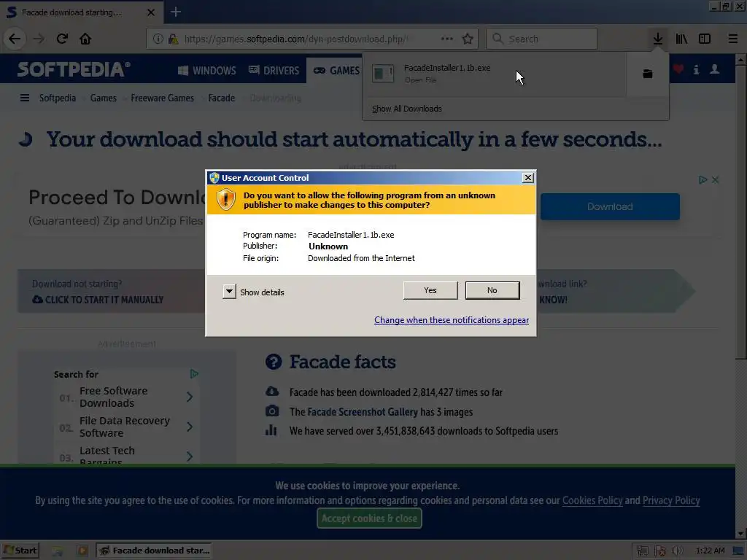Click the Softpedia info icon
747x560 pixels.
(x=697, y=69)
